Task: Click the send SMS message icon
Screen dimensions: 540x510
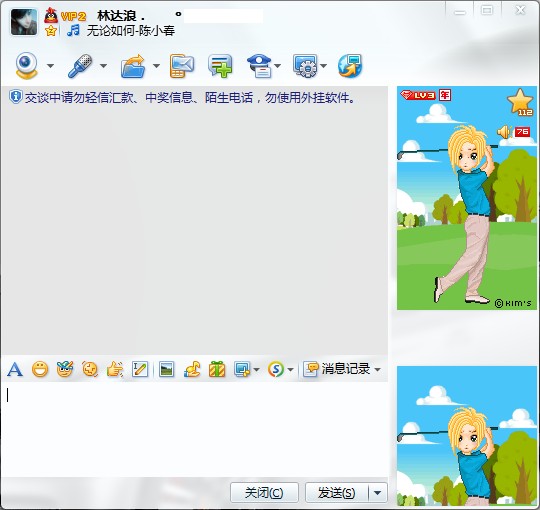Action: (181, 65)
